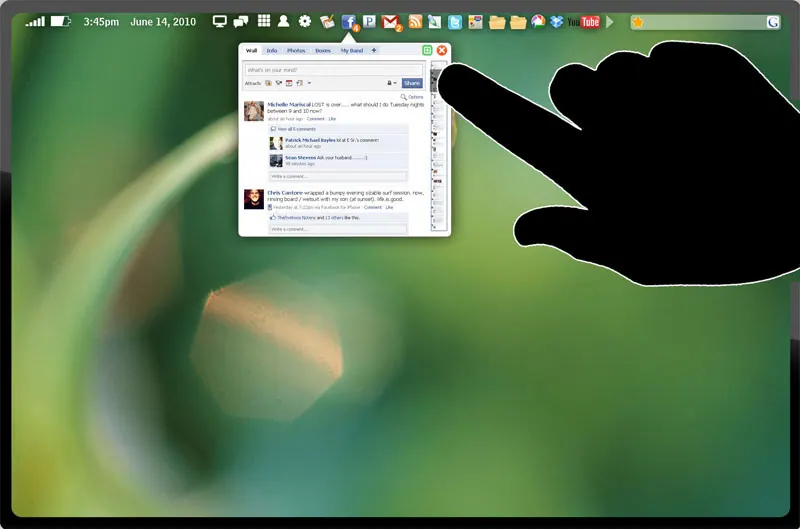This screenshot has height=529, width=800.
Task: Open the Dropbox icon
Action: (x=557, y=21)
